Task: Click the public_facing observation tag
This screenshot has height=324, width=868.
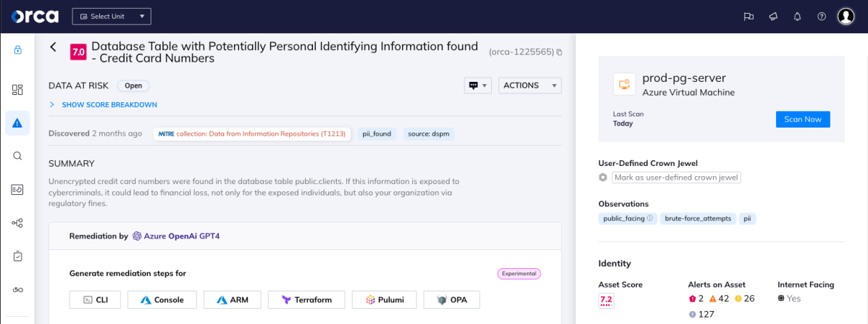Action: coord(627,219)
